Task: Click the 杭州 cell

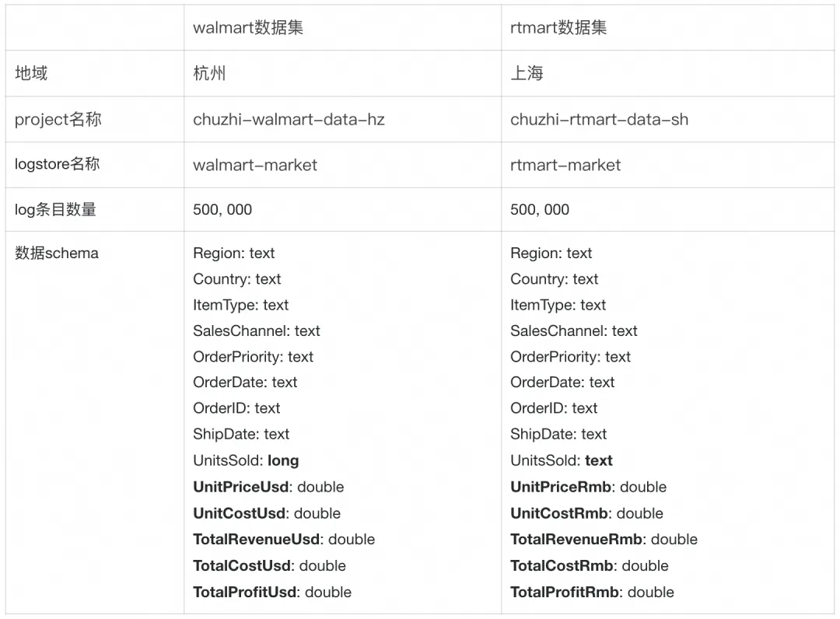Action: (x=209, y=73)
